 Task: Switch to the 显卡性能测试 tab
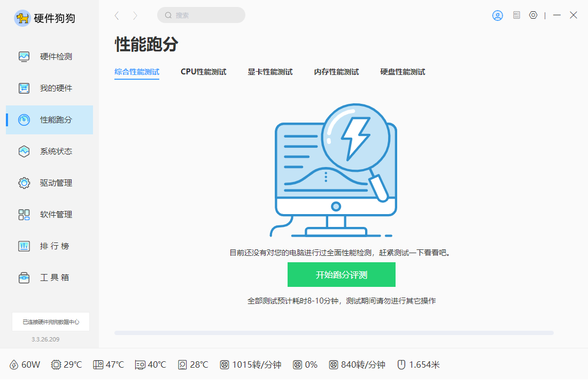[270, 71]
